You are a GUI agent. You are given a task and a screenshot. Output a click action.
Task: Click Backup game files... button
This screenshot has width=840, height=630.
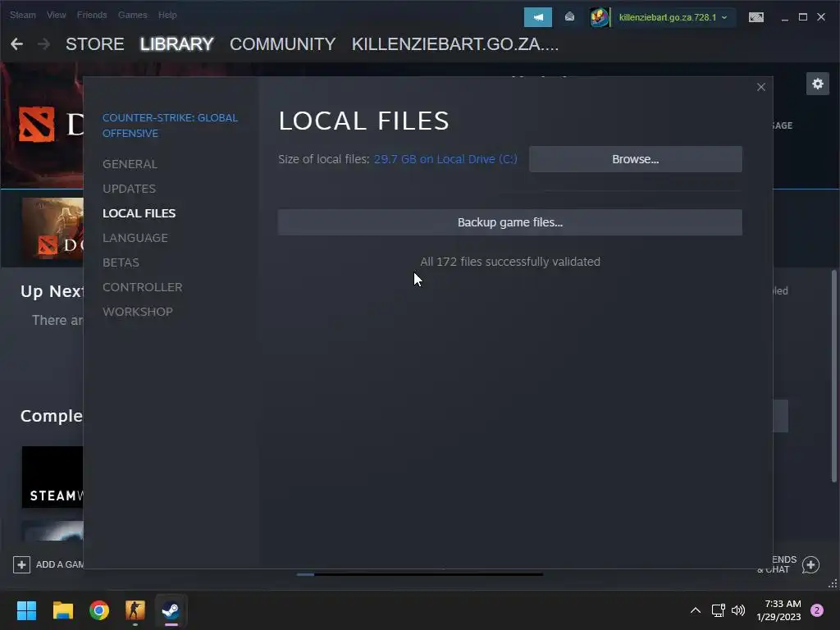[x=510, y=222]
